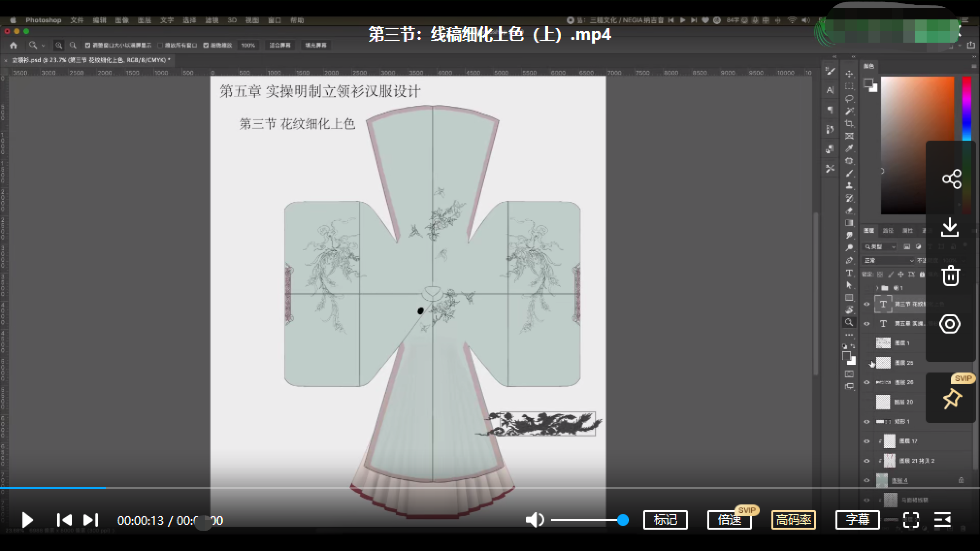Viewport: 980px width, 551px height.
Task: Toggle zoom all windows checkbox
Action: pyautogui.click(x=160, y=45)
